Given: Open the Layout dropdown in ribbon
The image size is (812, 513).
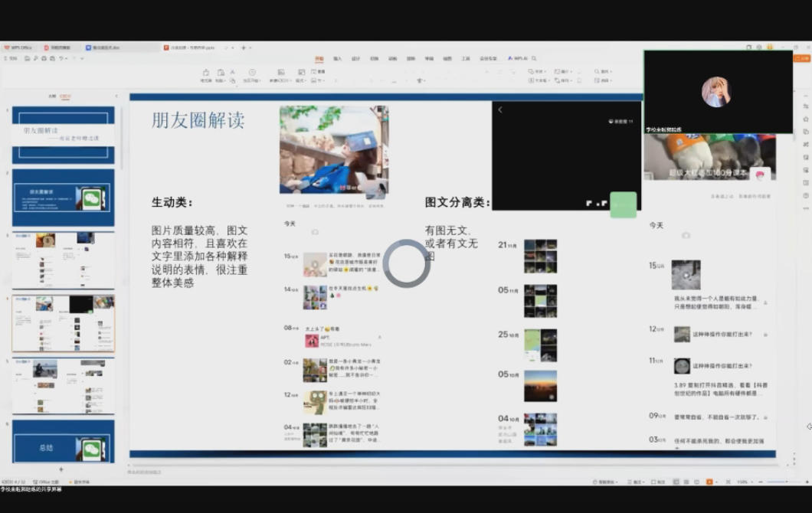Looking at the screenshot, I should (301, 80).
